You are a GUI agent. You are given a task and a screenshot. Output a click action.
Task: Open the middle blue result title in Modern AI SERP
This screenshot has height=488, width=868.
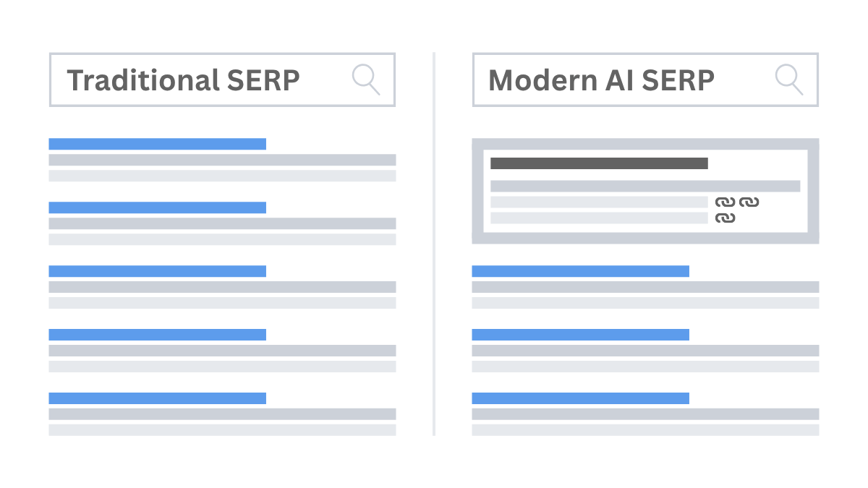pyautogui.click(x=580, y=335)
